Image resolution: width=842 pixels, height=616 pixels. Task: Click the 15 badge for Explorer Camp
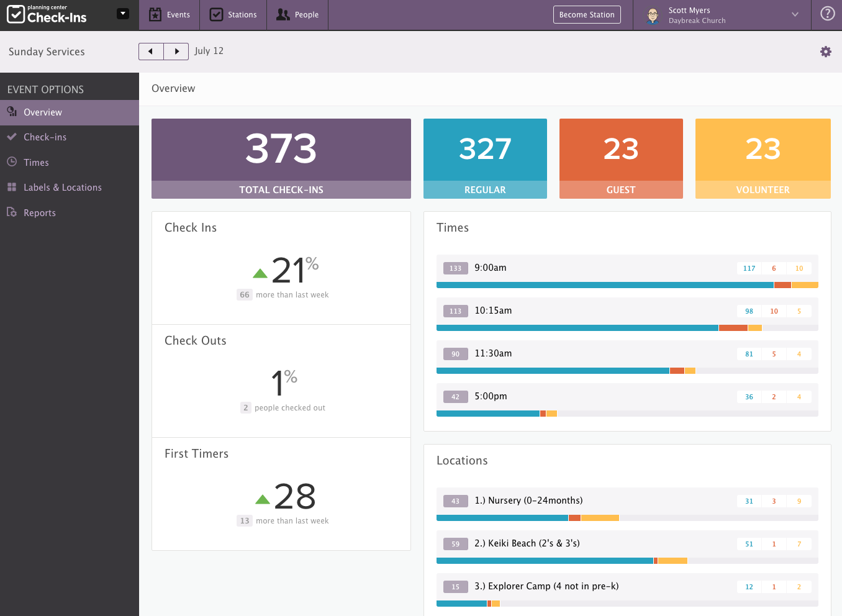456,587
